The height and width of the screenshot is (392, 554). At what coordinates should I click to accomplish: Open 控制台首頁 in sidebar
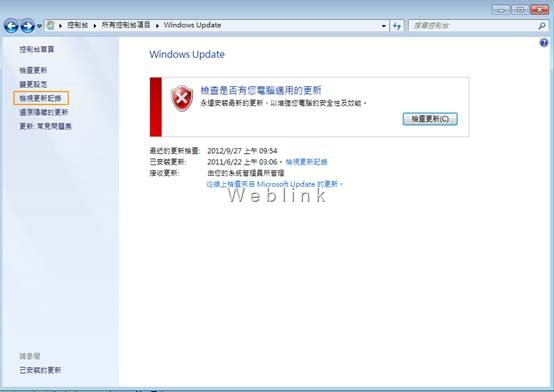[37, 49]
